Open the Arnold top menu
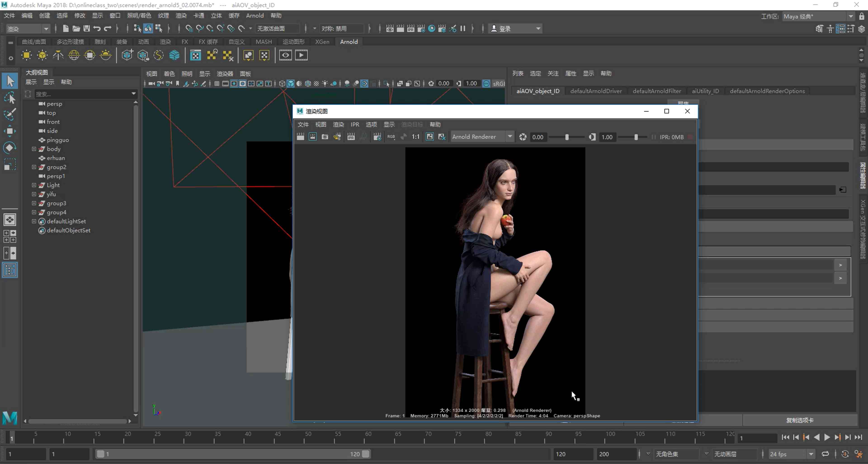Image resolution: width=868 pixels, height=464 pixels. (255, 16)
